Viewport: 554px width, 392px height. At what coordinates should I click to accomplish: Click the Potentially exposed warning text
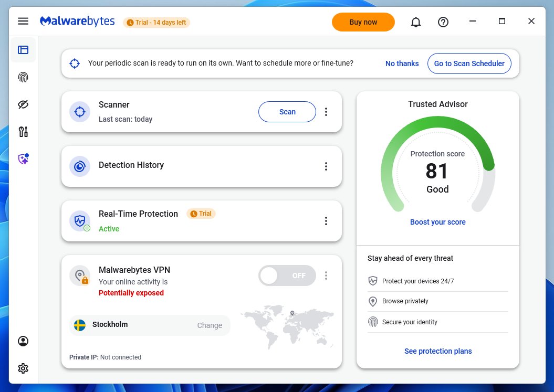pos(131,293)
